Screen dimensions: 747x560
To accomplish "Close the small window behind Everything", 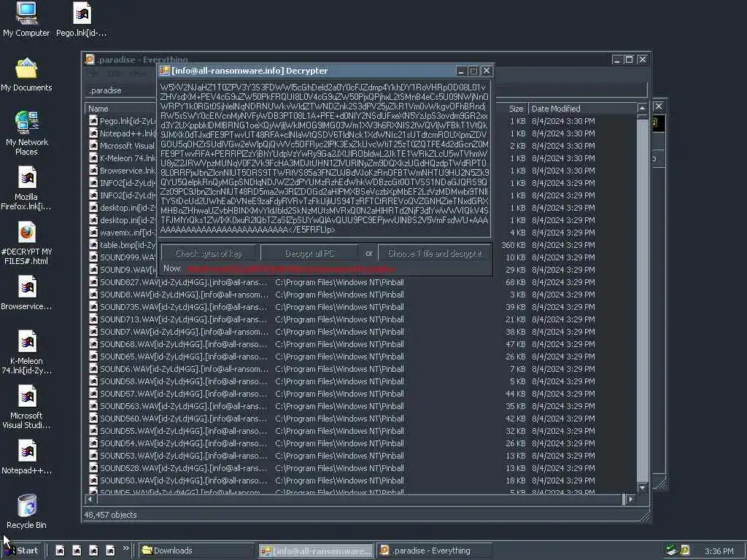I will (x=659, y=106).
